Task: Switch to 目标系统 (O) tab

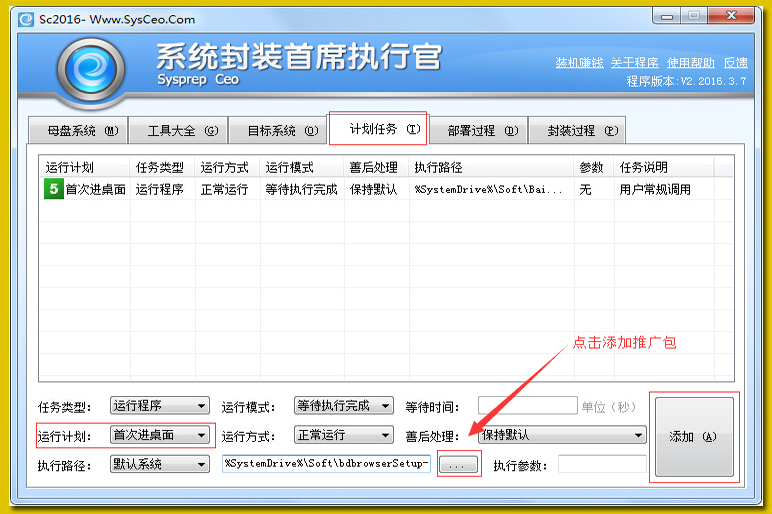Action: point(278,130)
